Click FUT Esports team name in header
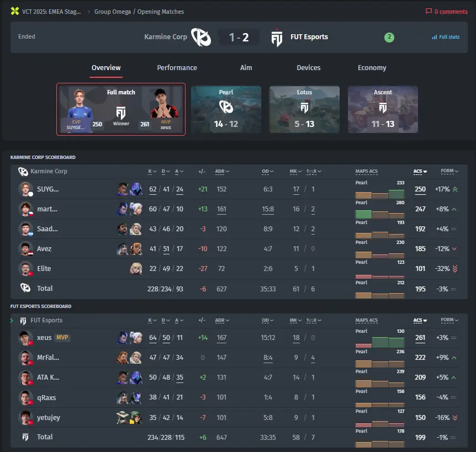The width and height of the screenshot is (476, 452). click(309, 37)
